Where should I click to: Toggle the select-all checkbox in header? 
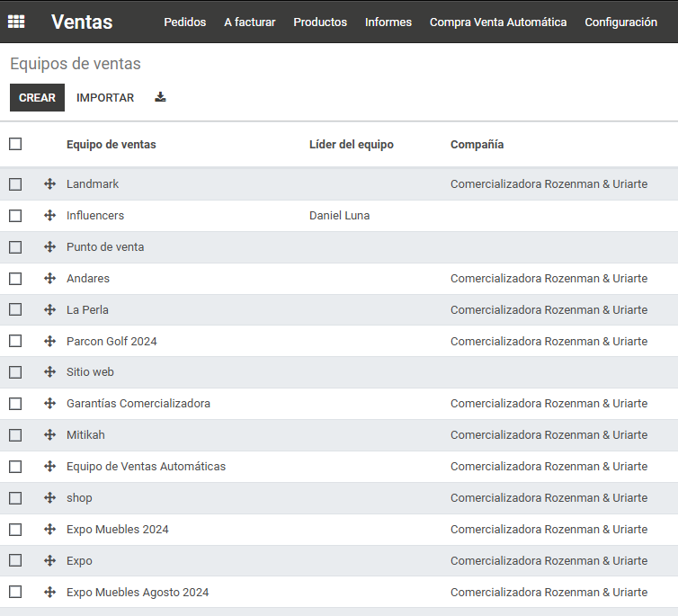pos(15,144)
